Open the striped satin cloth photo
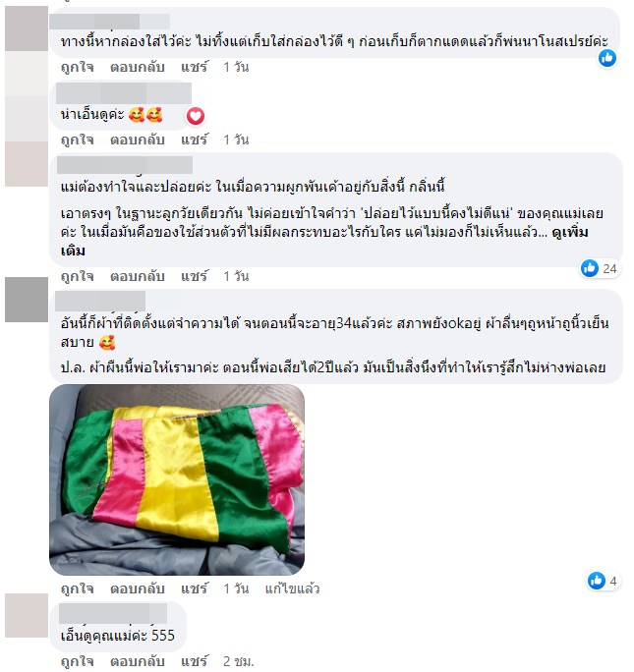 tap(177, 479)
